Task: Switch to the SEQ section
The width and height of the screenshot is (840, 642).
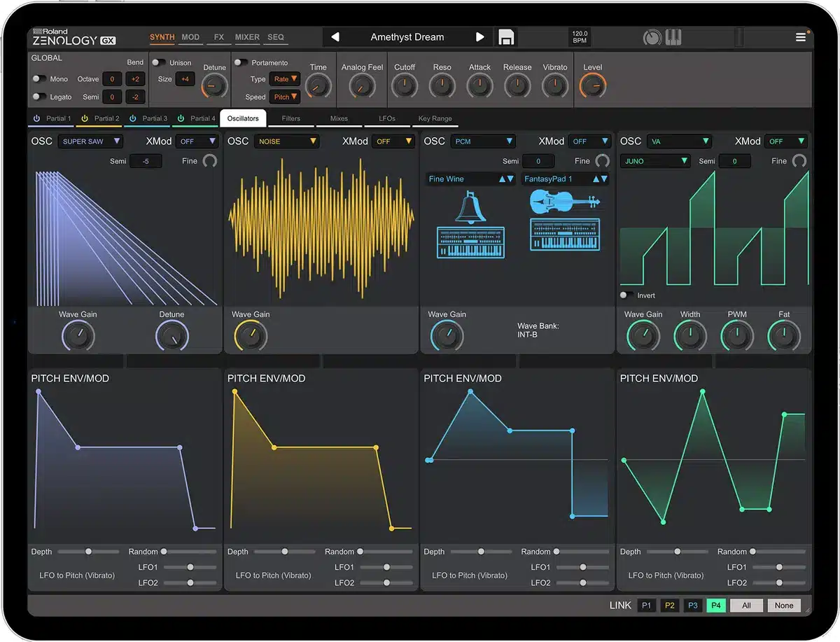Action: (276, 37)
